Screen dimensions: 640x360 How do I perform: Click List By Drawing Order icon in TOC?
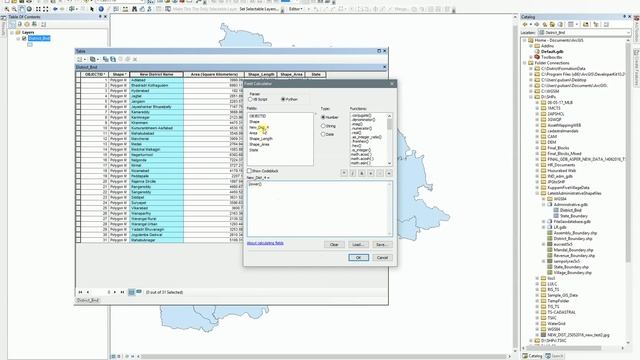(12, 24)
